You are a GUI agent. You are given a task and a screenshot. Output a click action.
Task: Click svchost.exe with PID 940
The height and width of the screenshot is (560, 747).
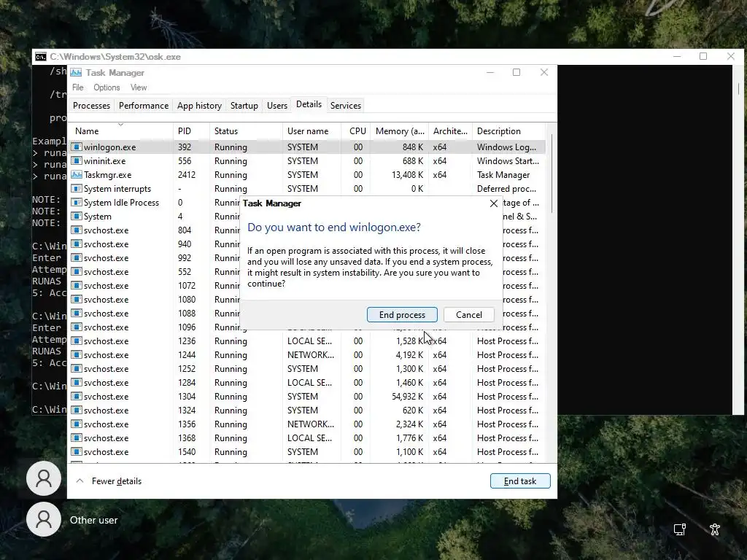point(107,244)
